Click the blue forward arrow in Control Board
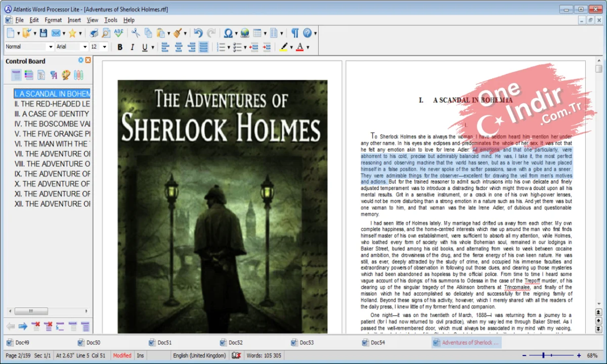 (x=23, y=327)
